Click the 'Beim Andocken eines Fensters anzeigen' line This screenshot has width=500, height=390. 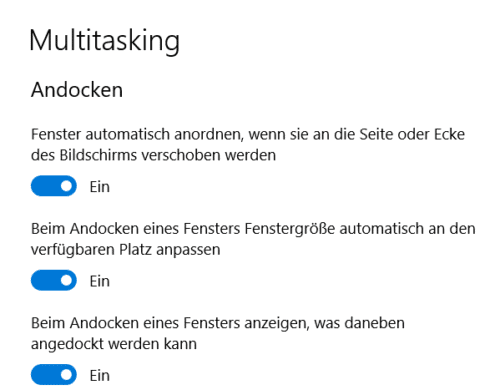pos(218,323)
